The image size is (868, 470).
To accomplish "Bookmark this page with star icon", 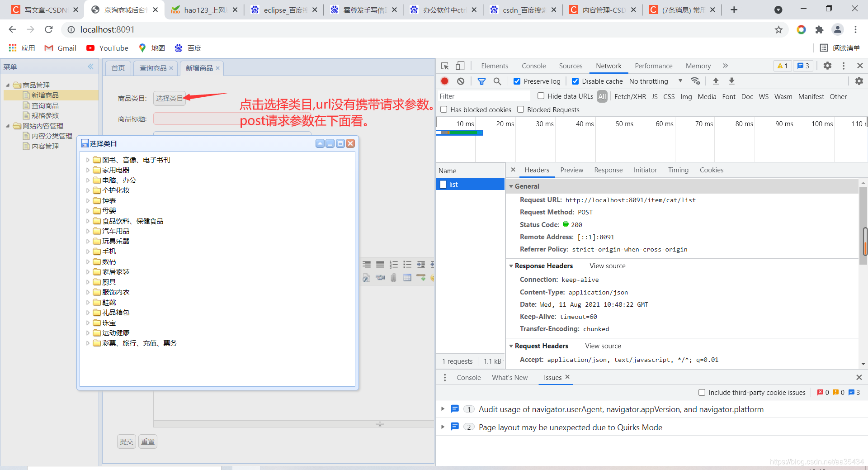I will 778,30.
